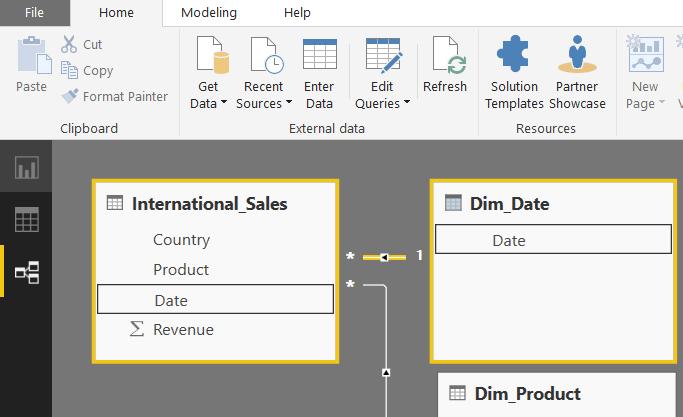Switch to the Modeling tab
Screen dimensions: 683x417
point(209,13)
